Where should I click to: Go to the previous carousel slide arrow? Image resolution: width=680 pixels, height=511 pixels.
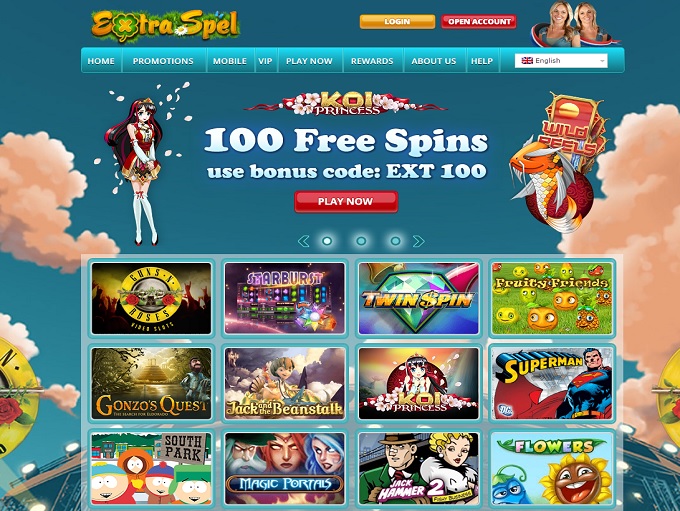pyautogui.click(x=304, y=241)
